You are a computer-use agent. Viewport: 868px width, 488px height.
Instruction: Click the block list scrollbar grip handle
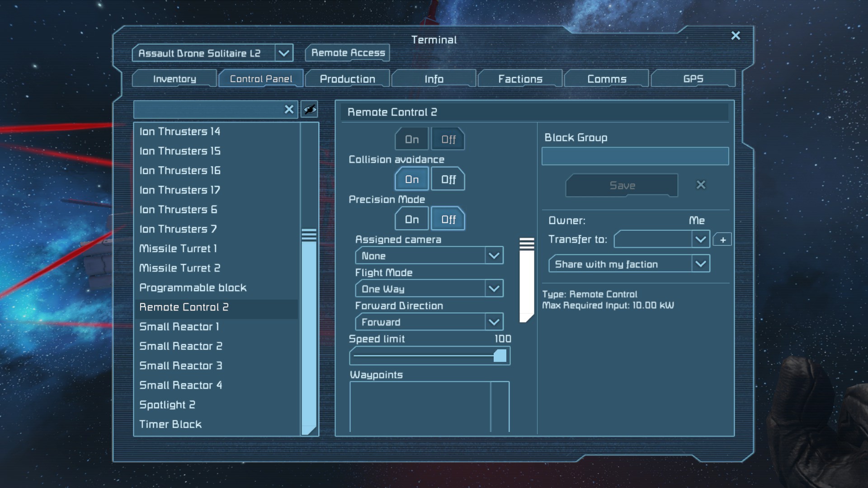point(309,235)
